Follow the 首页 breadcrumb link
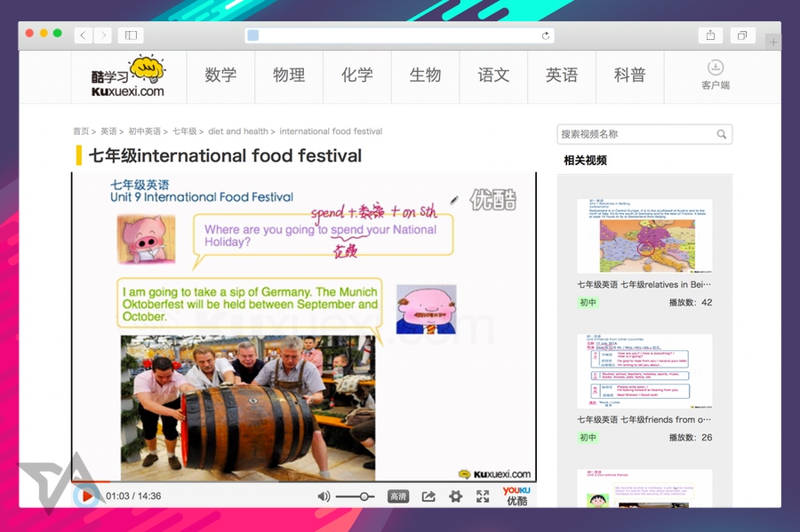800x532 pixels. [x=81, y=131]
